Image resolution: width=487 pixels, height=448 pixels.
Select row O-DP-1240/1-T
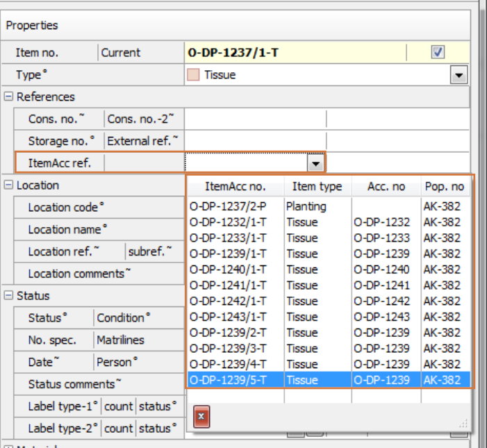pos(329,269)
